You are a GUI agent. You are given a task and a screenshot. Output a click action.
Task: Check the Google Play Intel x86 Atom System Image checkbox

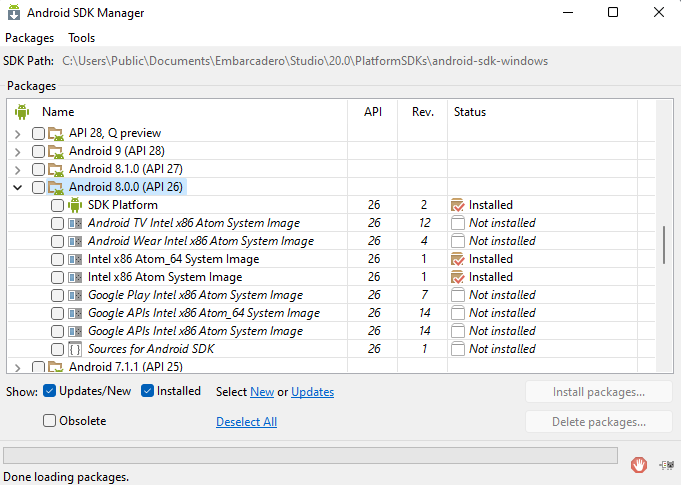(x=57, y=295)
